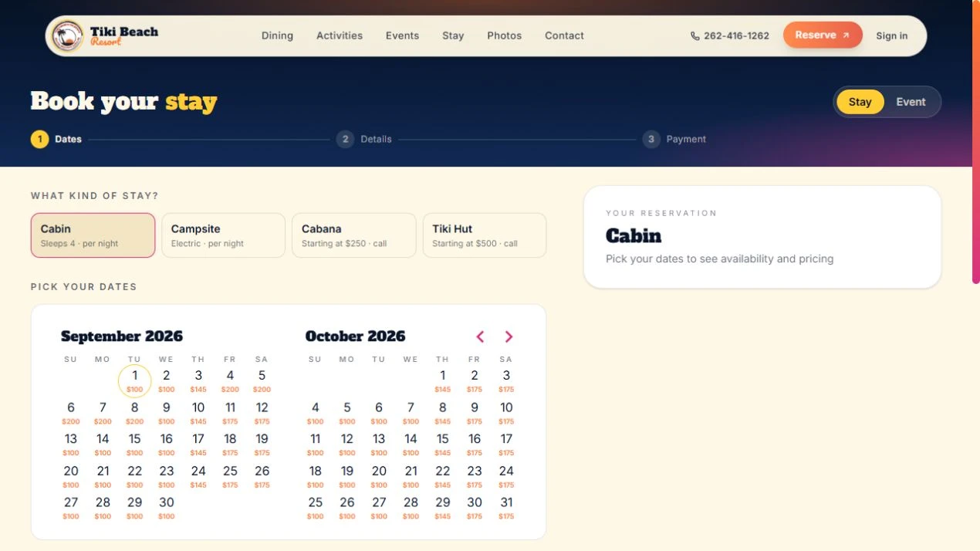This screenshot has height=551, width=980.
Task: Select September 15 date
Action: pyautogui.click(x=134, y=444)
